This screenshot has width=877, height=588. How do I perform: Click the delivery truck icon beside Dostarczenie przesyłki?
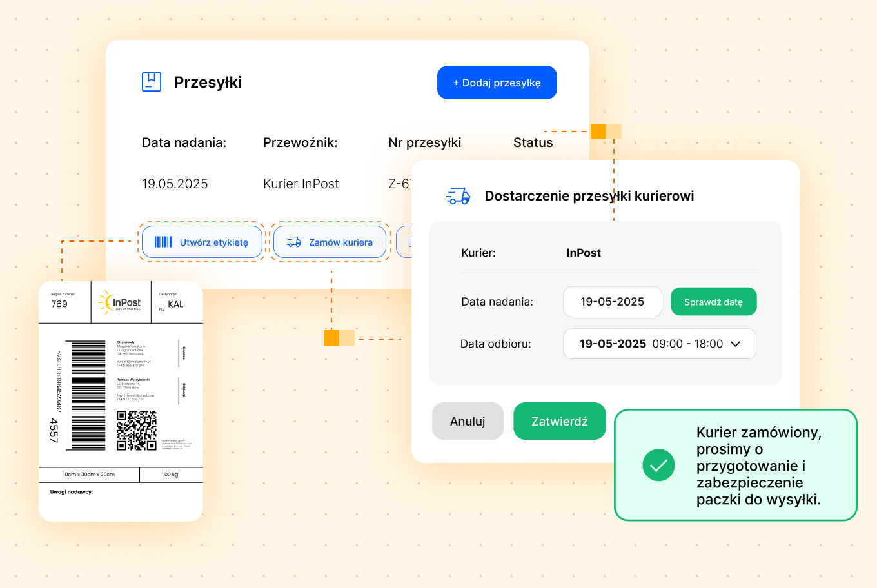point(458,196)
